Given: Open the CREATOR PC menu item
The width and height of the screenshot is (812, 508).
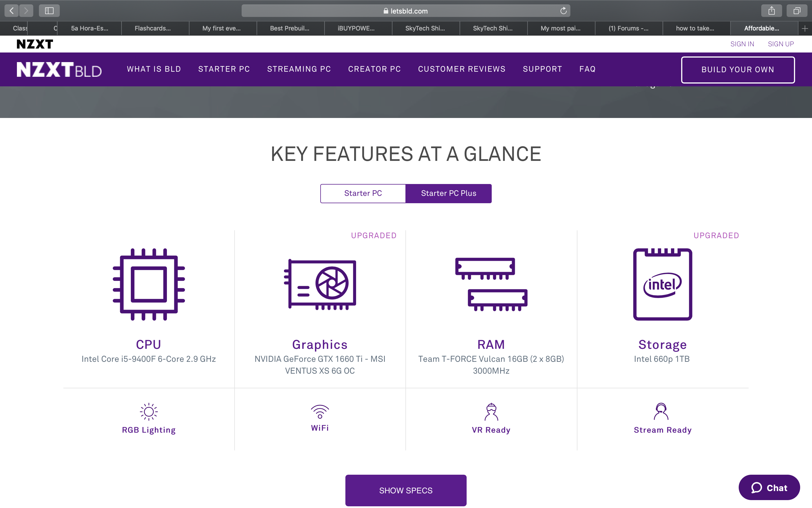Looking at the screenshot, I should coord(374,69).
